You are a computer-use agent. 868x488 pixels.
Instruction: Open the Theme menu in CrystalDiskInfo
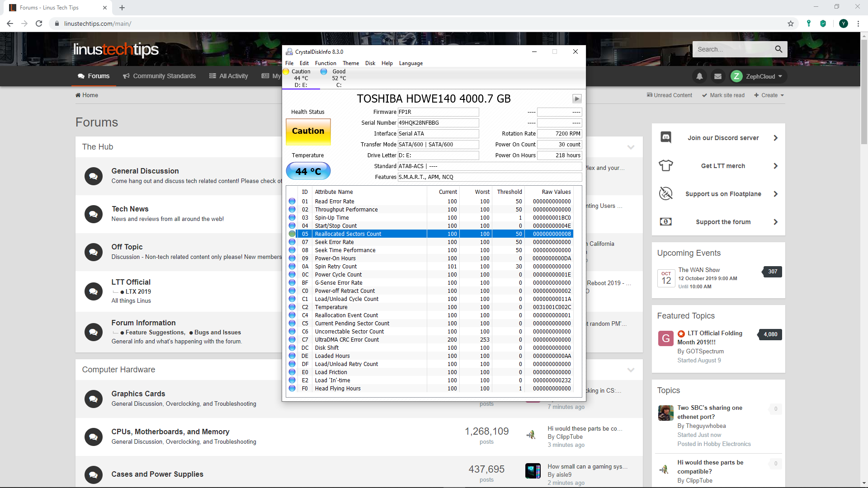(x=351, y=63)
